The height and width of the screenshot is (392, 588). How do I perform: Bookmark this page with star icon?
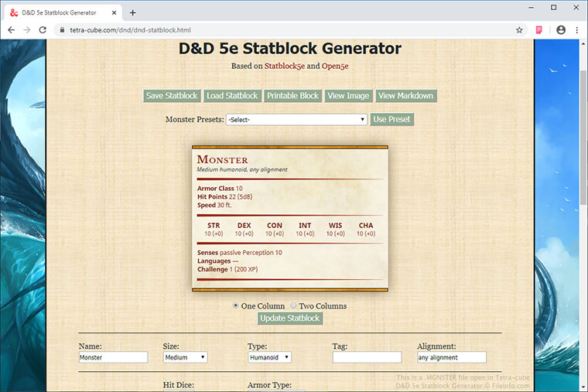519,29
